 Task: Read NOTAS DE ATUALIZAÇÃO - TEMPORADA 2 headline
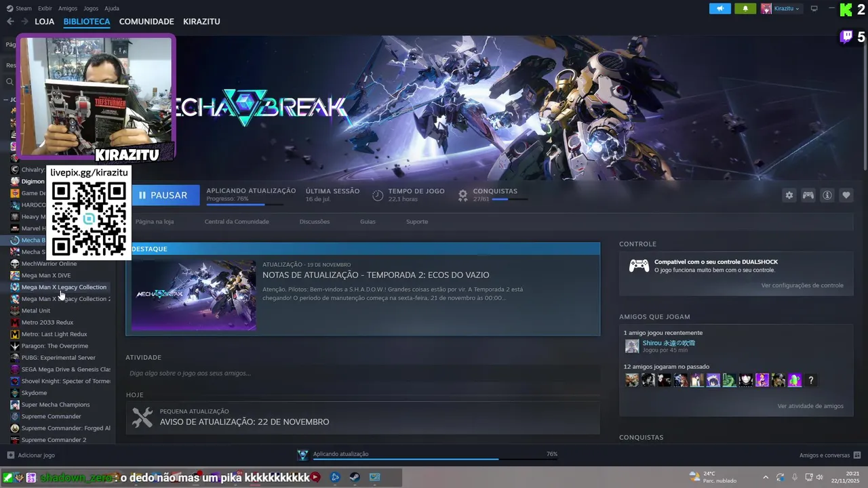click(376, 275)
